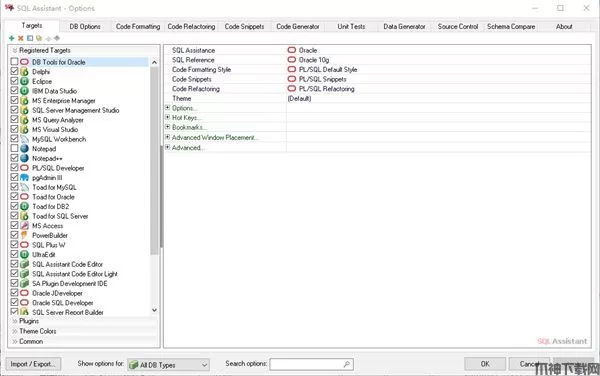Open the Code Refactoring tab
This screenshot has height=376, width=600.
(191, 26)
